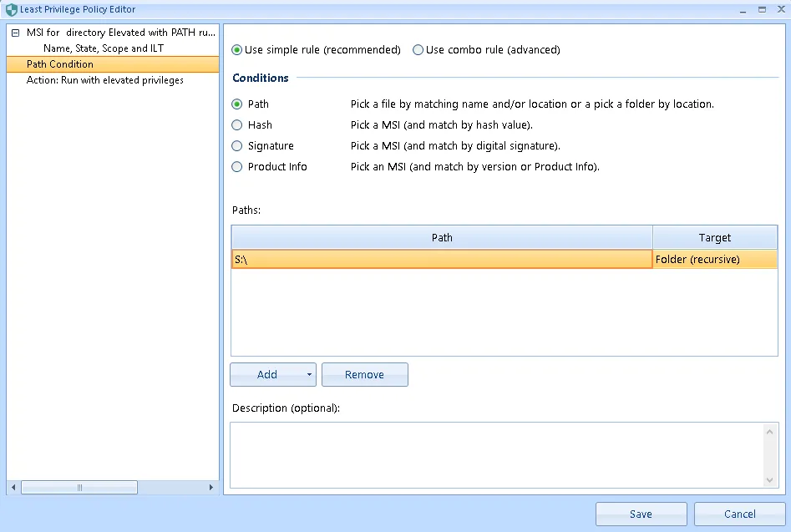This screenshot has width=791, height=532.
Task: Select the S:\ path cell
Action: (x=442, y=260)
